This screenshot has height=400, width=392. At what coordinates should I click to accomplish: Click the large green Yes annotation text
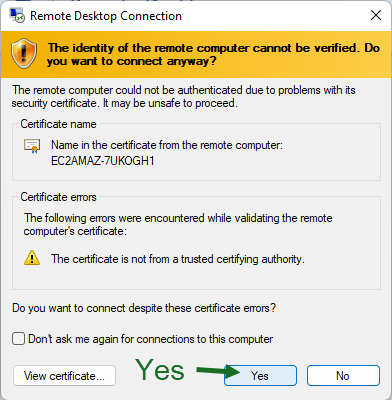coord(160,370)
